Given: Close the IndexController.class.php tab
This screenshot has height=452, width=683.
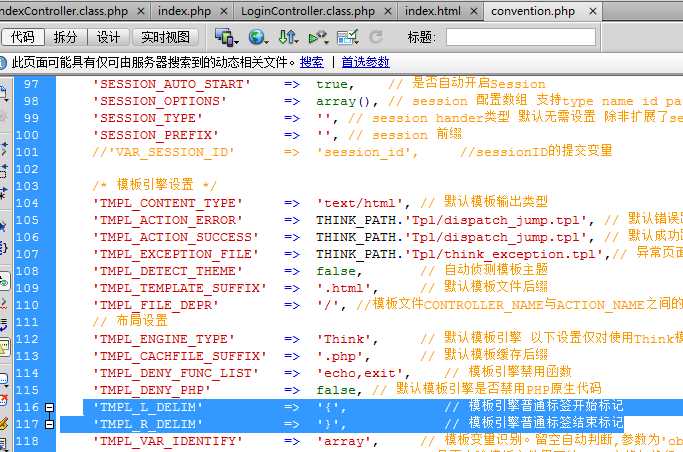Looking at the screenshot, I should pos(140,11).
